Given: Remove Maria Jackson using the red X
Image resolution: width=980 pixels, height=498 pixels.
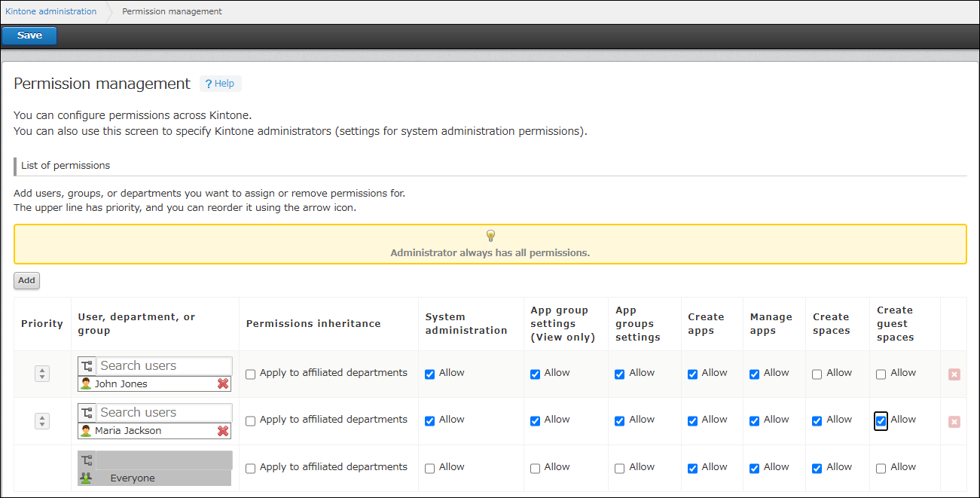Looking at the screenshot, I should (223, 430).
